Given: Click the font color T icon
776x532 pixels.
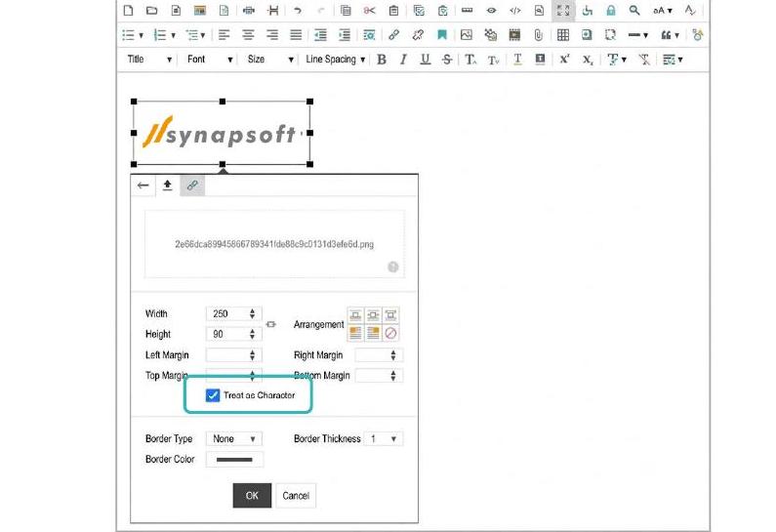Looking at the screenshot, I should [x=517, y=60].
